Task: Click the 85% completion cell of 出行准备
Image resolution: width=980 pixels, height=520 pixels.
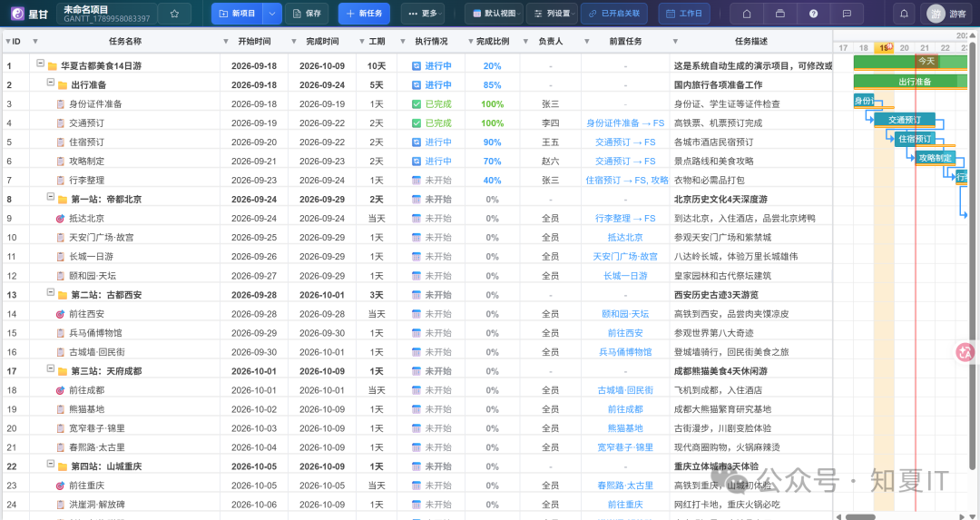Action: click(x=492, y=85)
